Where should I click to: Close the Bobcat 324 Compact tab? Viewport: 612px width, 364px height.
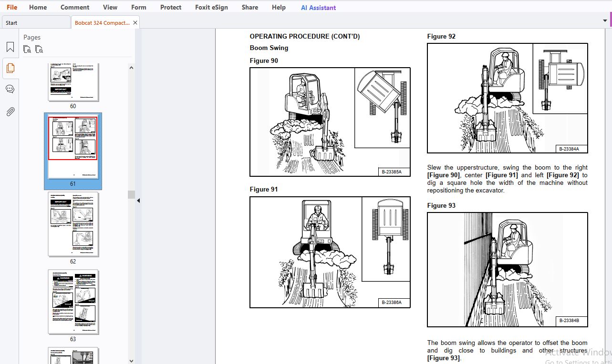point(135,22)
